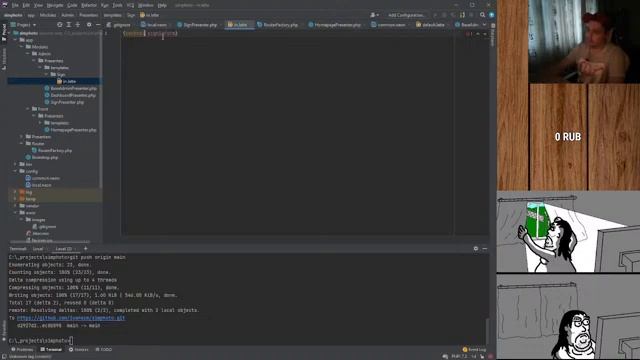Click the terminal command prompt line
Viewport: 640px width, 360px height.
(x=41, y=340)
